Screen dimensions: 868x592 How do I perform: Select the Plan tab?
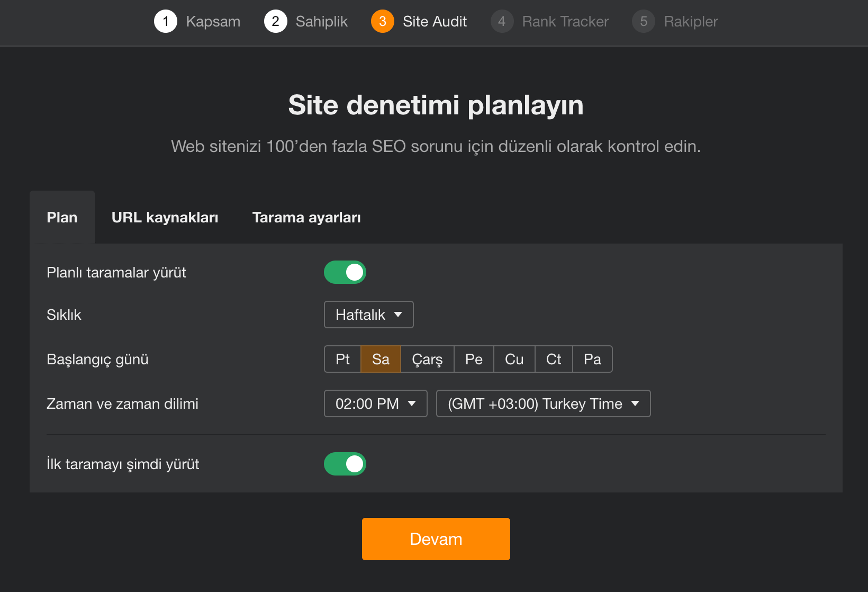(62, 217)
